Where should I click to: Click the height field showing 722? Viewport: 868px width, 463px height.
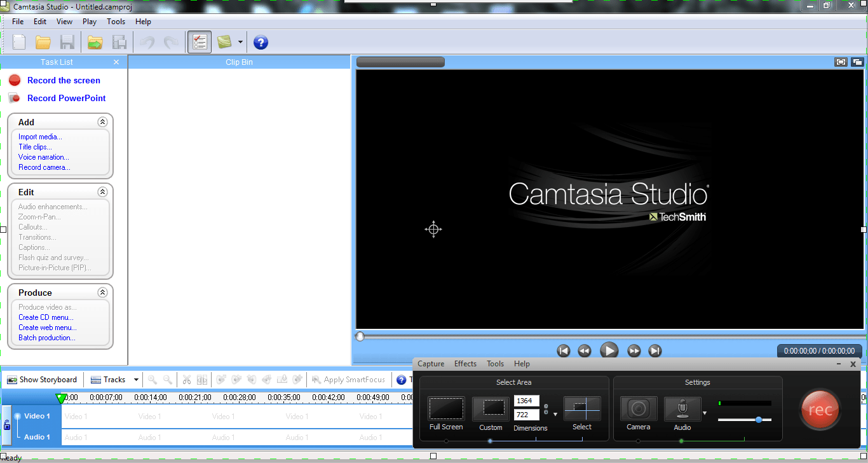[527, 415]
